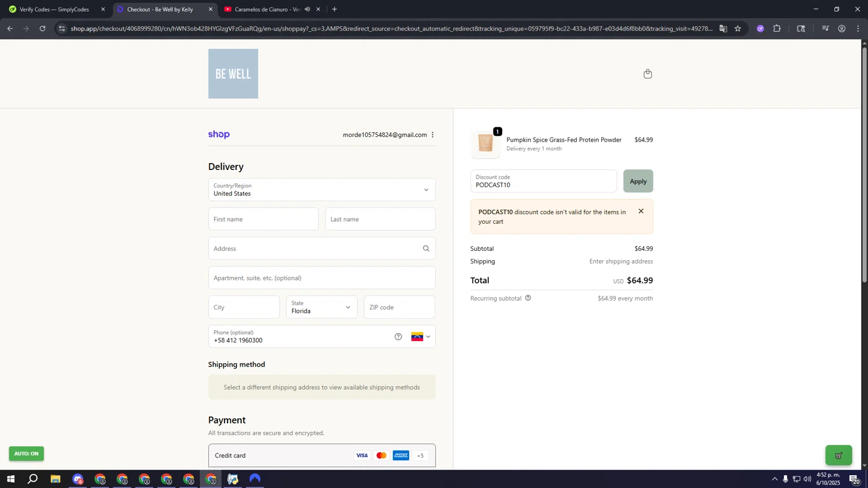
Task: View site information icon in address bar
Action: pyautogui.click(x=62, y=28)
